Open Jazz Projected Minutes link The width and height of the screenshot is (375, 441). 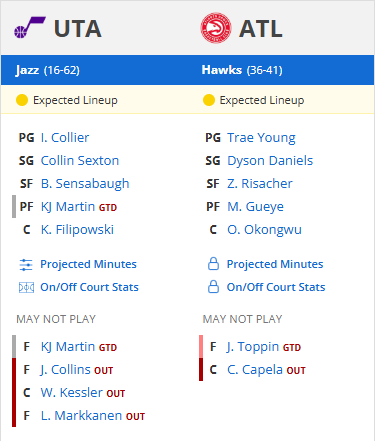[88, 264]
